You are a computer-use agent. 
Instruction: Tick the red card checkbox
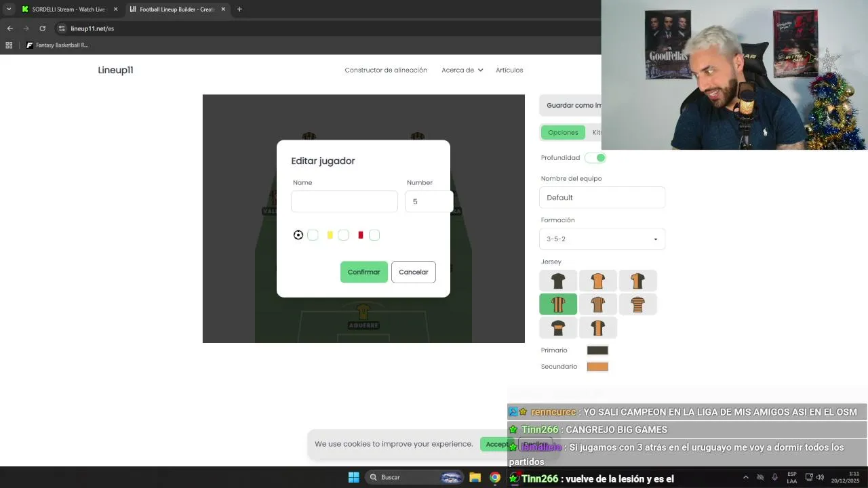click(374, 235)
